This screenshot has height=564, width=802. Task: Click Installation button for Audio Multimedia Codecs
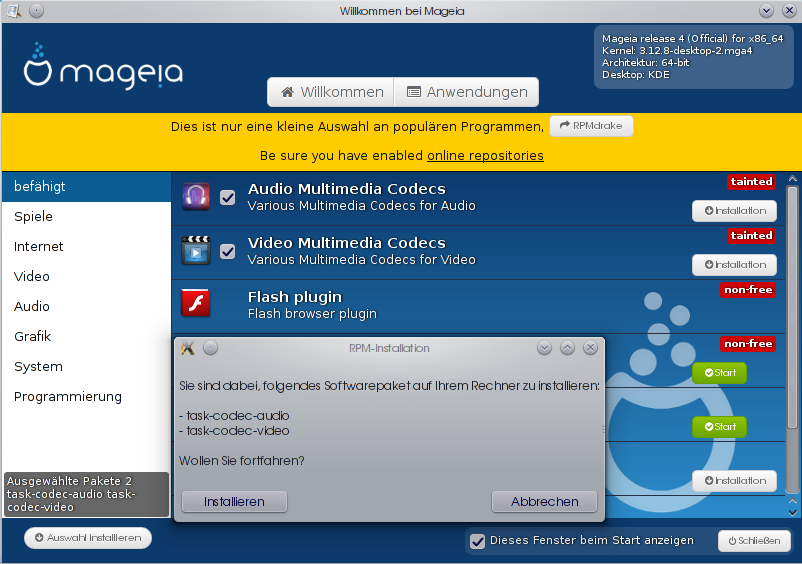pyautogui.click(x=734, y=211)
